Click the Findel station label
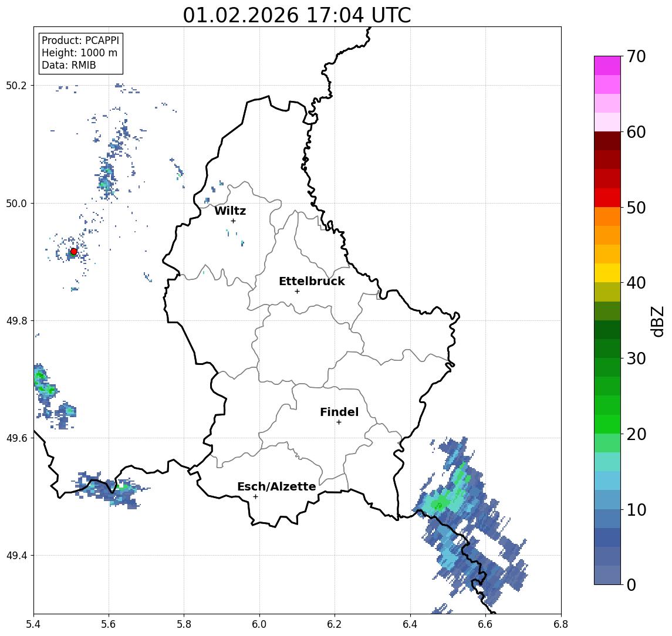Viewport: 672px width, 636px height. (339, 412)
